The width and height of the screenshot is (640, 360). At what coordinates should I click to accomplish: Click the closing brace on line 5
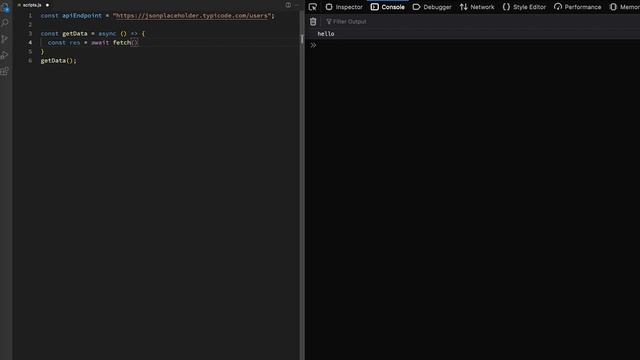[x=42, y=51]
